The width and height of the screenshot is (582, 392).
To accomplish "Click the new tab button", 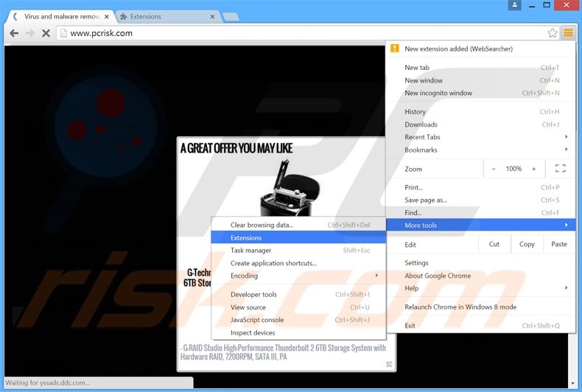I will click(231, 17).
